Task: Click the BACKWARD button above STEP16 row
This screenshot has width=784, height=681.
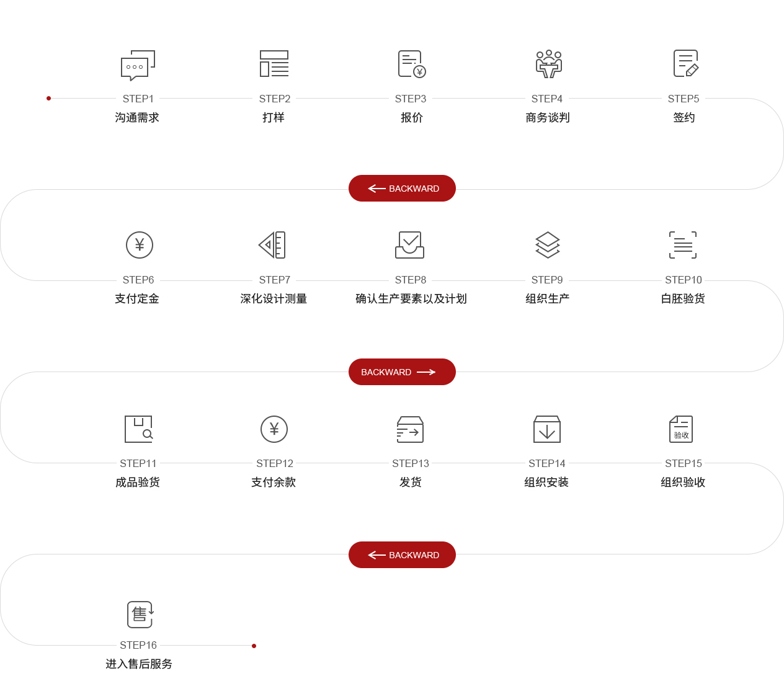Action: pyautogui.click(x=402, y=555)
